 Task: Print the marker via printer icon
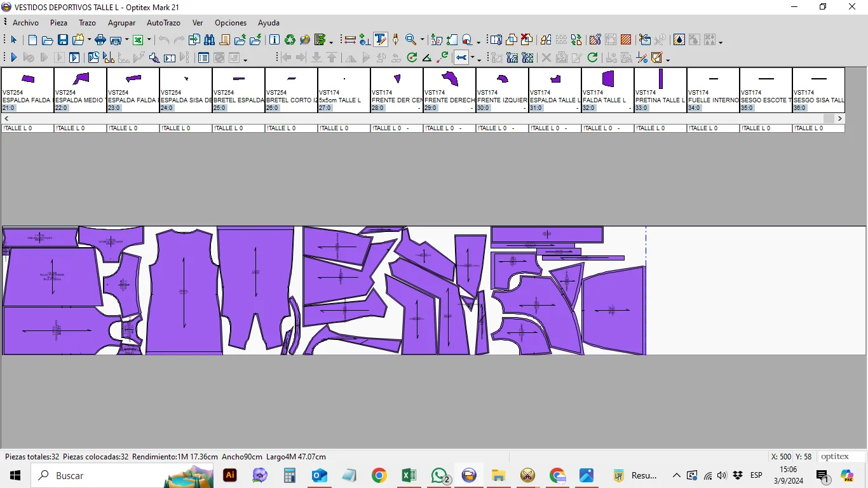100,40
